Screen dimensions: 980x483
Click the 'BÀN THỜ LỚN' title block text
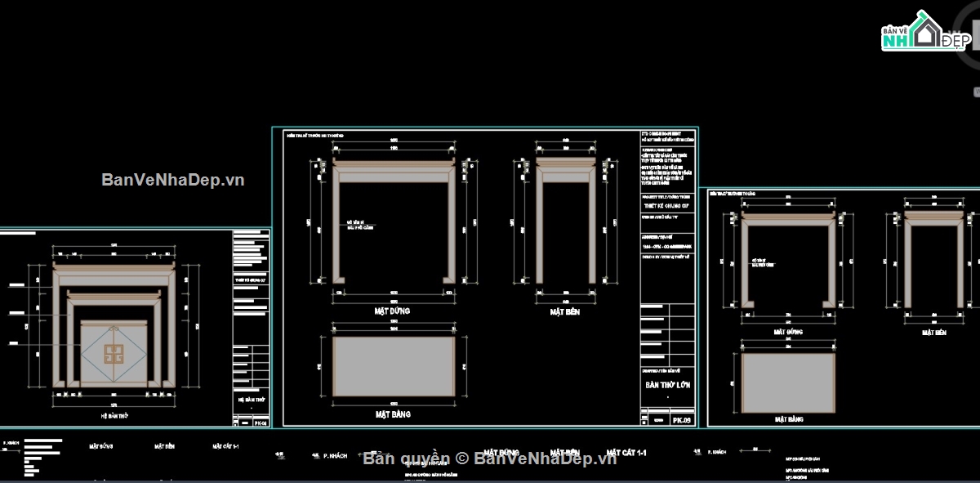(x=668, y=384)
